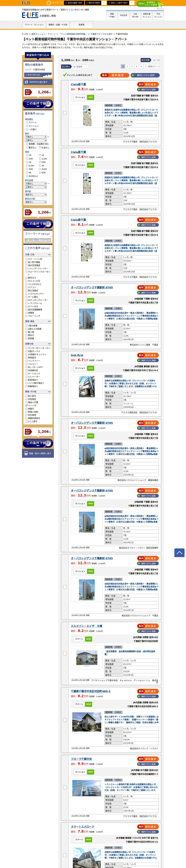Check the 敷金なし checkbox
Screen dimensions: 186x868
(27, 147)
